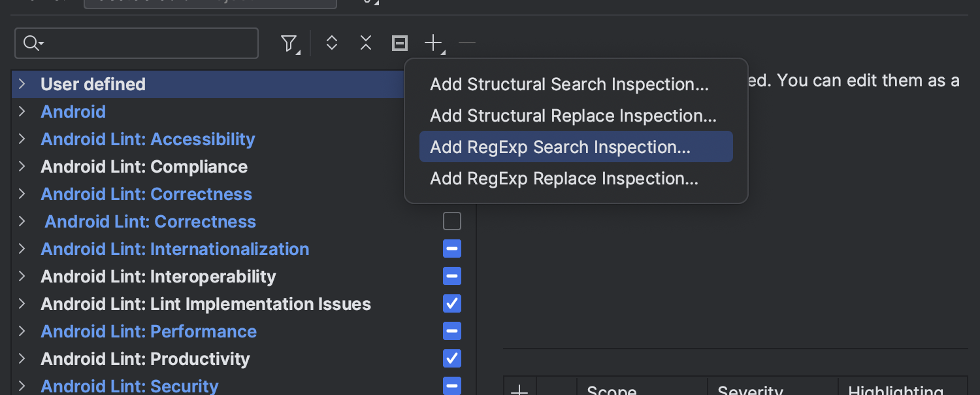The image size is (980, 395).
Task: Expand Android Lint: Lint Implementation Issues chevron
Action: click(22, 304)
